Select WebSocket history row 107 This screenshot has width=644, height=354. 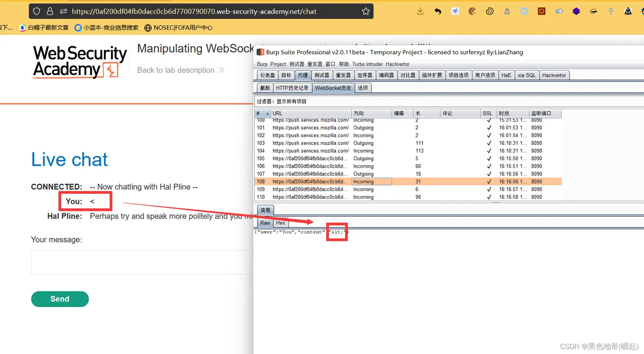(408, 174)
